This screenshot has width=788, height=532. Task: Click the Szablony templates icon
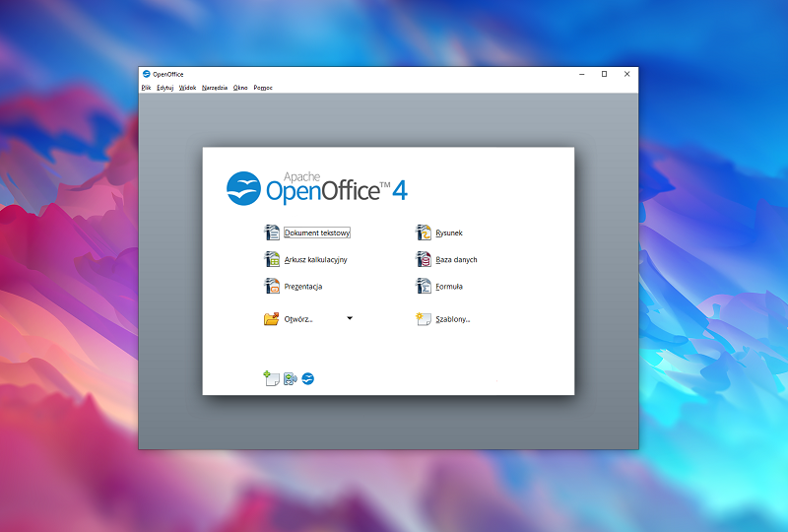[424, 319]
